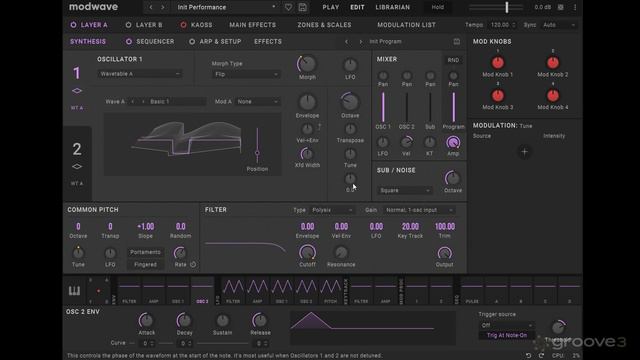
Task: Click the filter Cutoff knob
Action: (x=307, y=253)
